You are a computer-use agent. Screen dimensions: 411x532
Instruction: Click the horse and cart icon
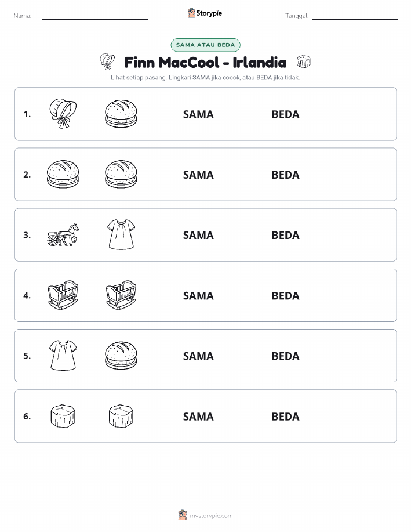tap(63, 235)
